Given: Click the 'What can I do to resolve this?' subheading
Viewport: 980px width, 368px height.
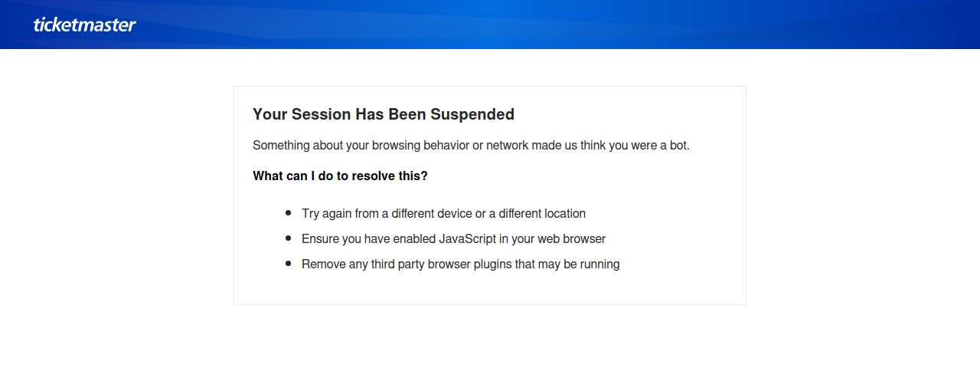Looking at the screenshot, I should coord(340,176).
